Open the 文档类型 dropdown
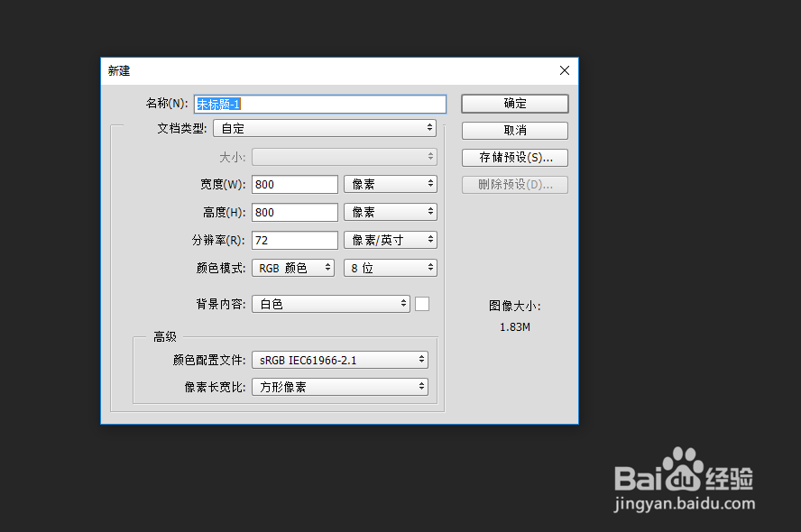This screenshot has height=532, width=801. tap(325, 128)
